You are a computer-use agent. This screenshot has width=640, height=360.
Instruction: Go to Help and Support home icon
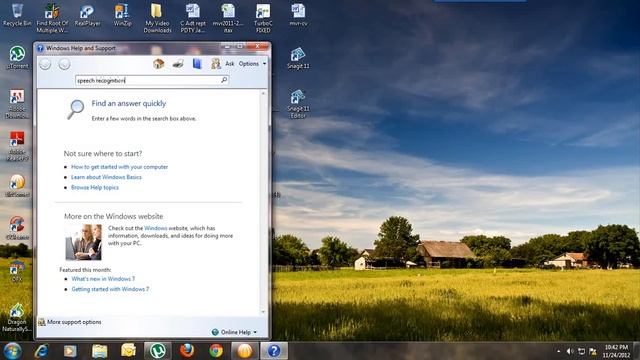pyautogui.click(x=158, y=64)
